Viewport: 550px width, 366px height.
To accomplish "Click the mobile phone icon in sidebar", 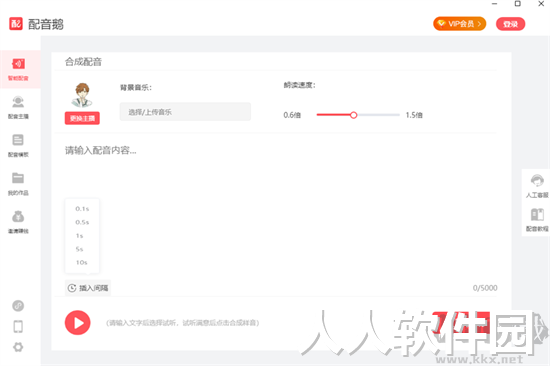I will (18, 326).
